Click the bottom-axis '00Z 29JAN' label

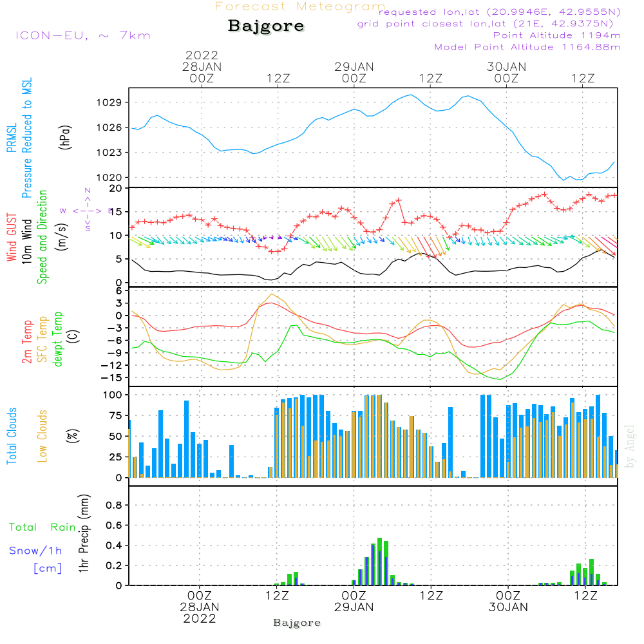pos(354,601)
